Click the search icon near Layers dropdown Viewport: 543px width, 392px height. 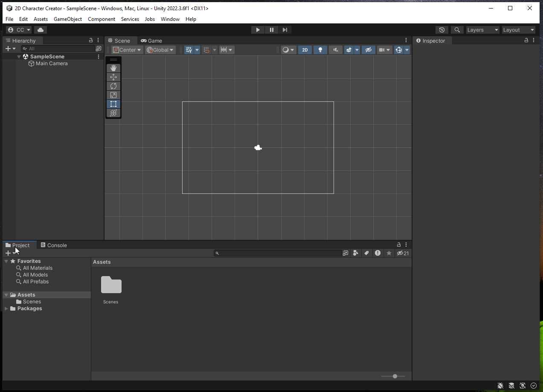pyautogui.click(x=457, y=30)
